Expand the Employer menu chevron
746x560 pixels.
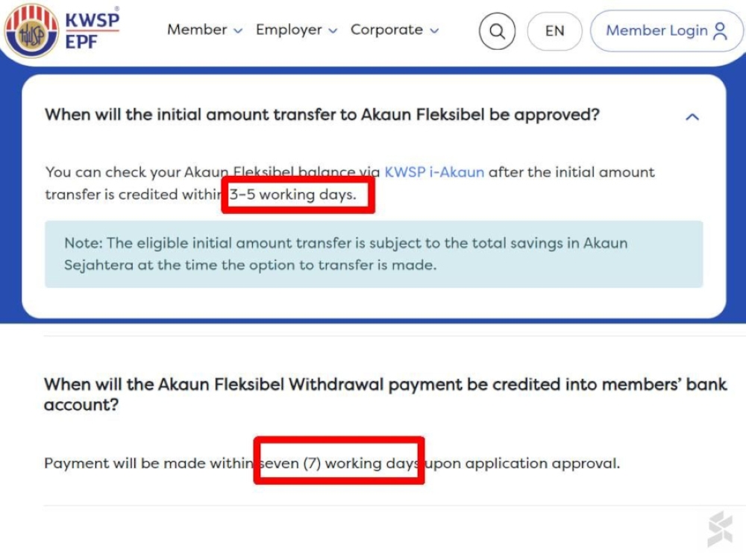(x=333, y=31)
